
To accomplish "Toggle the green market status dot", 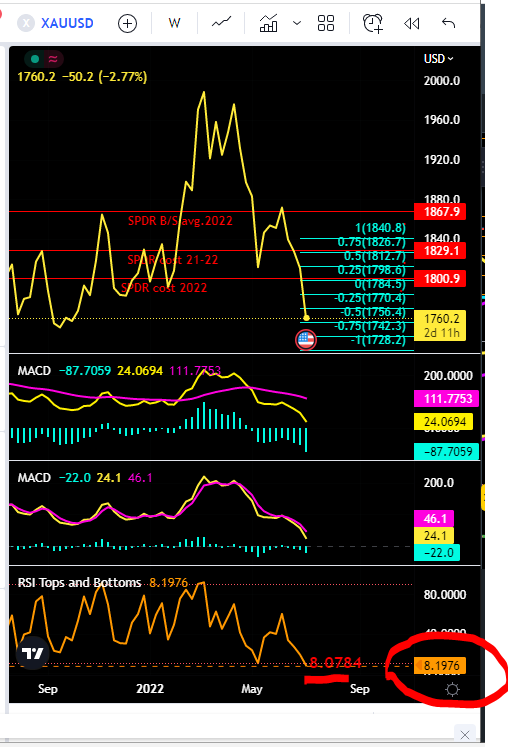I will point(34,59).
